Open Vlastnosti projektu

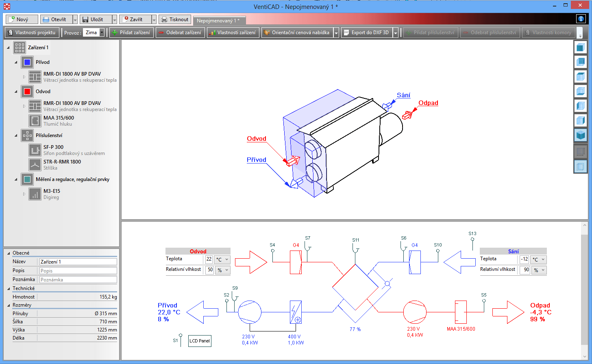(32, 33)
